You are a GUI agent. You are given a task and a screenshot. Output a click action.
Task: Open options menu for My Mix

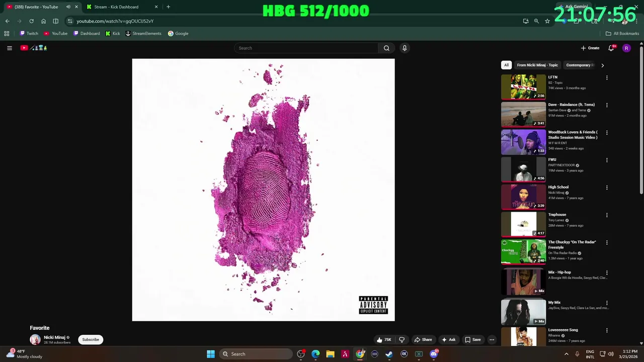[607, 303]
